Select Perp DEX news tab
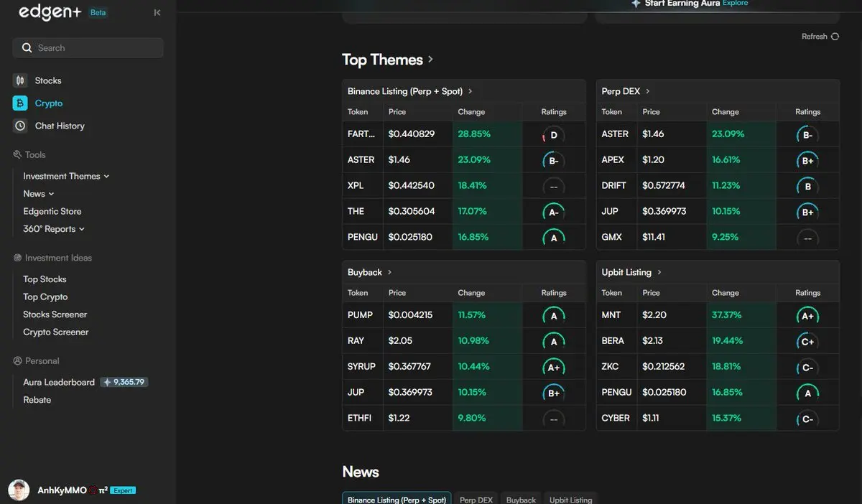The image size is (862, 504). 476,499
